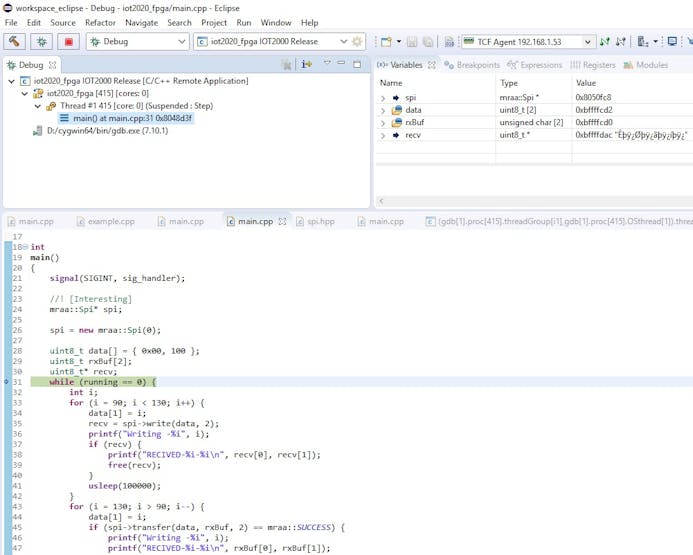Expand the recv variable row
This screenshot has height=555, width=693.
coord(383,134)
